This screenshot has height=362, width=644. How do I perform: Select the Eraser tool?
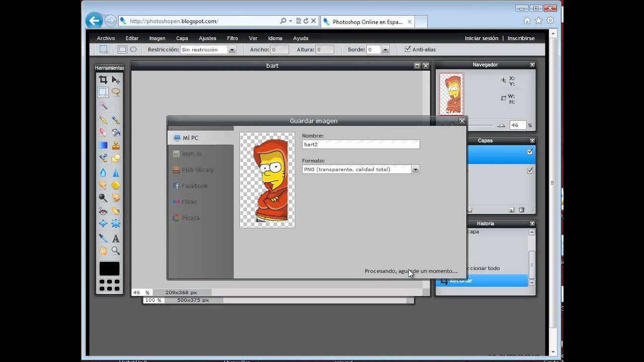coord(103,133)
